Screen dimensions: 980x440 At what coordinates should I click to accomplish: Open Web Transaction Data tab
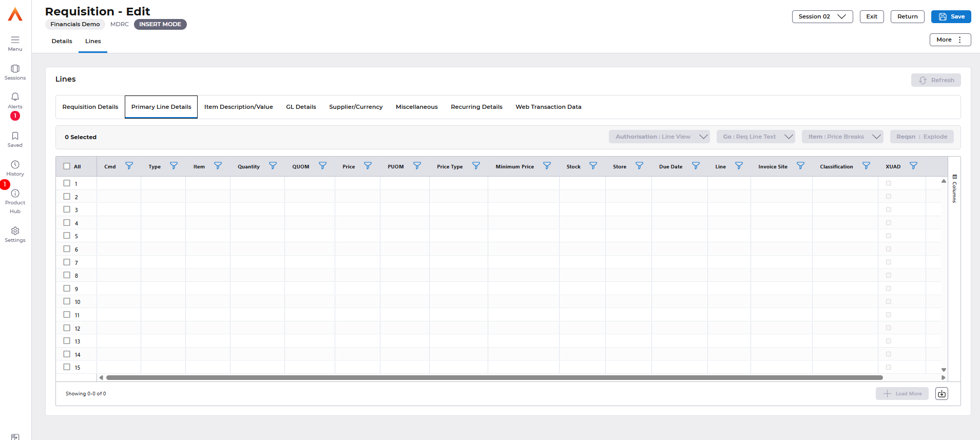(x=549, y=107)
